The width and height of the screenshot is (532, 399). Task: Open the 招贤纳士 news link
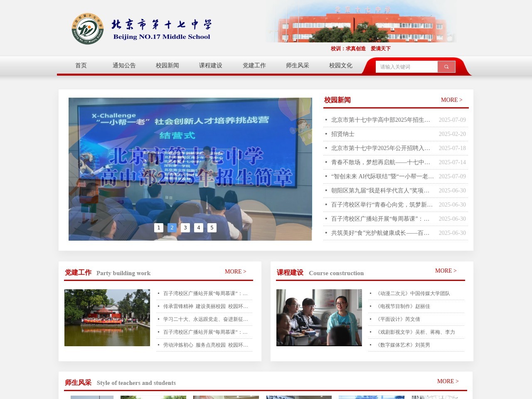[x=343, y=134]
